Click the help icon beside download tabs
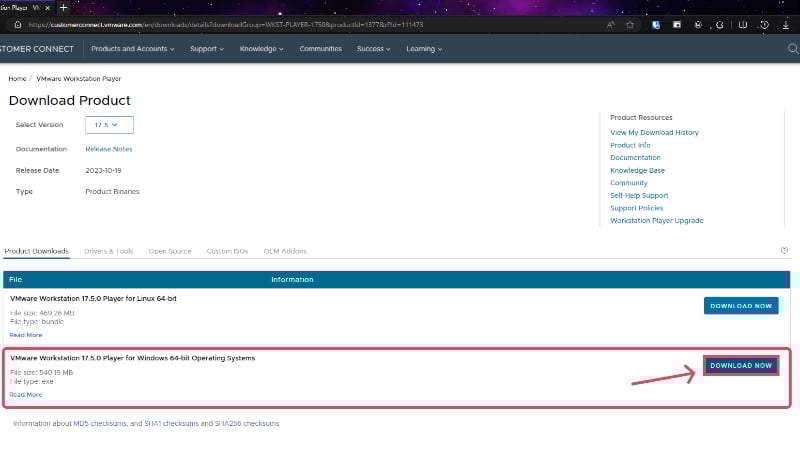This screenshot has width=800, height=450. pyautogui.click(x=784, y=251)
